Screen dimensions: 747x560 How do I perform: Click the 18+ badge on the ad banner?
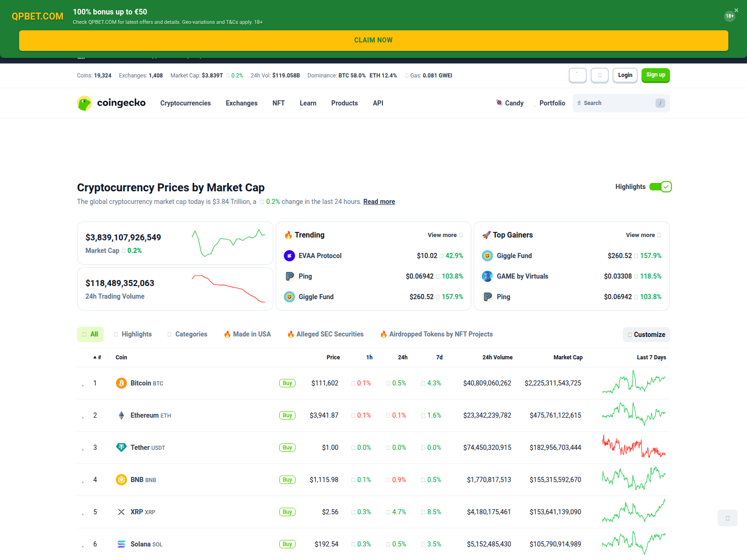coord(729,16)
